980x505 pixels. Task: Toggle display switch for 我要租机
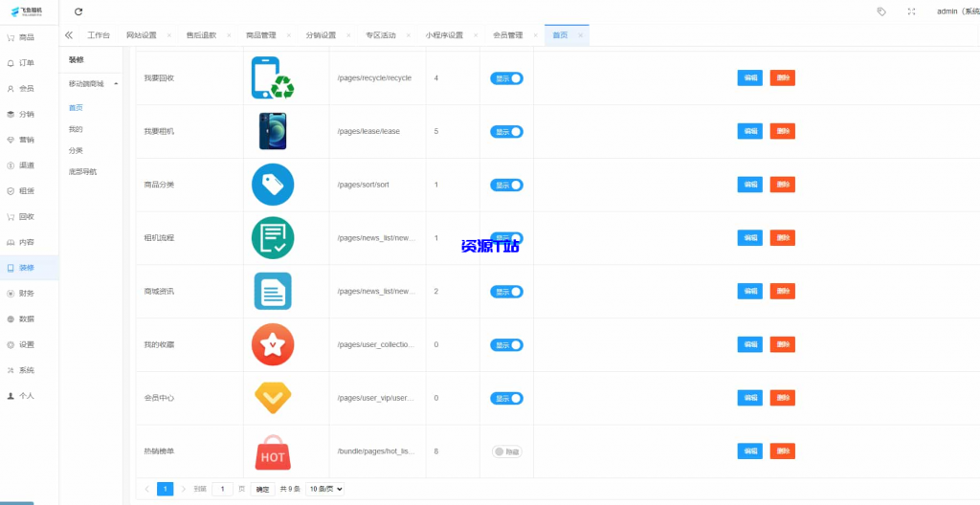(x=506, y=131)
